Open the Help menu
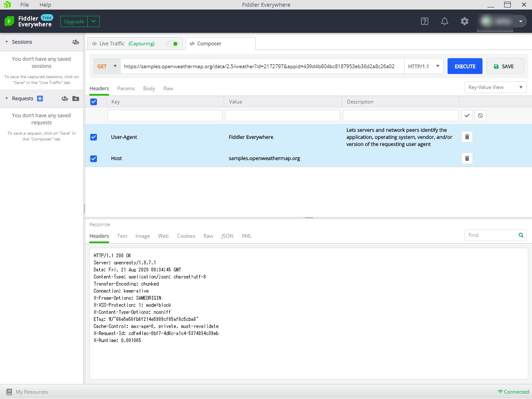Image resolution: width=532 pixels, height=399 pixels. click(x=45, y=5)
